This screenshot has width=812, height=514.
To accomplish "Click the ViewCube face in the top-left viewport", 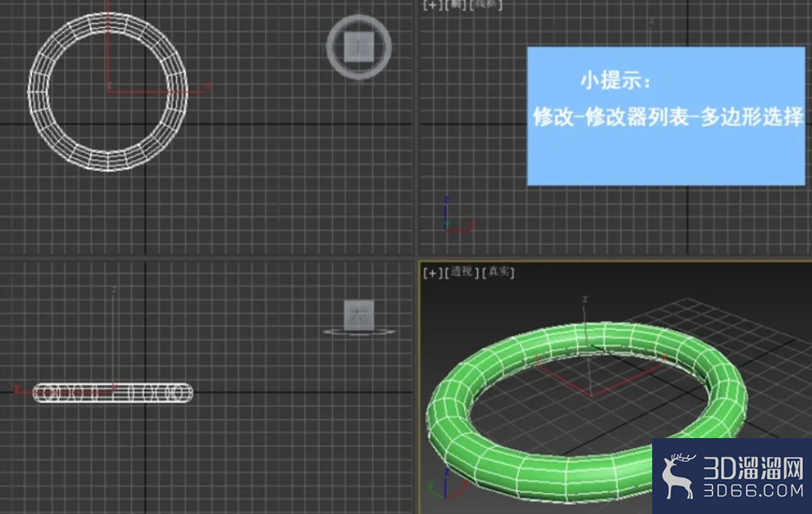I will (x=359, y=46).
